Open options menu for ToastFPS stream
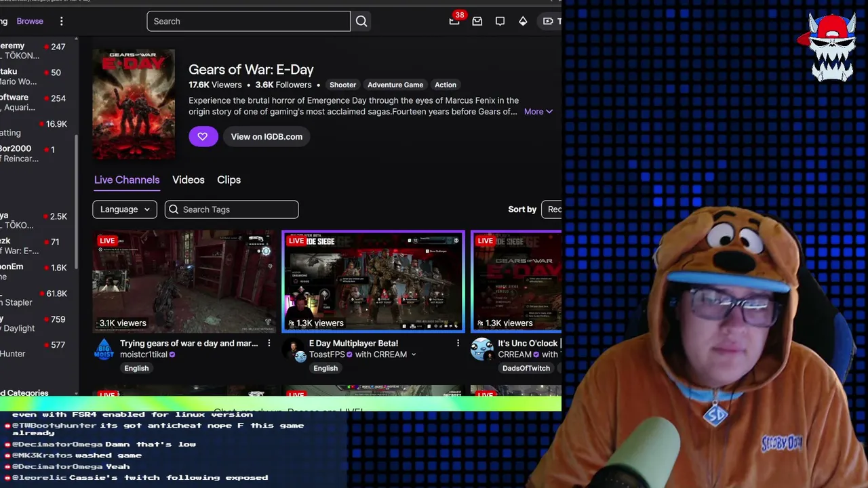Screen dimensions: 868x488 pos(458,344)
